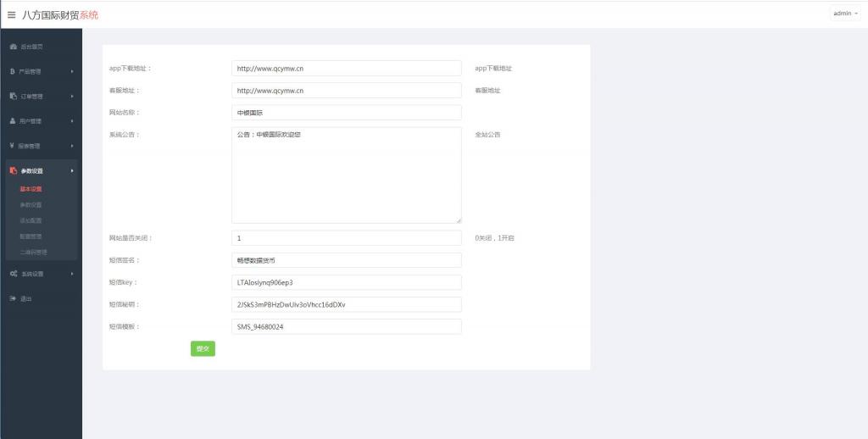Viewport: 868px width, 439px height.
Task: Go to 二维码管理 submenu item
Action: [33, 252]
